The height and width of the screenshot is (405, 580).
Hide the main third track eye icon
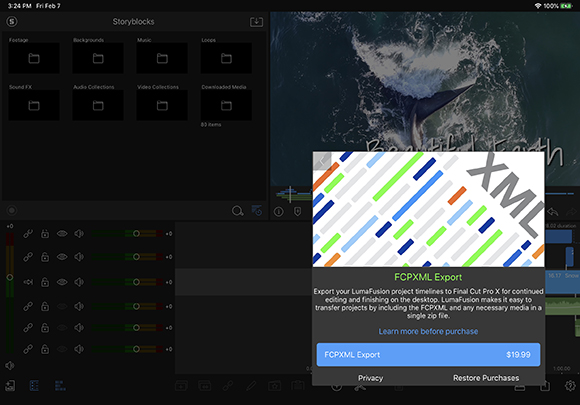(62, 282)
